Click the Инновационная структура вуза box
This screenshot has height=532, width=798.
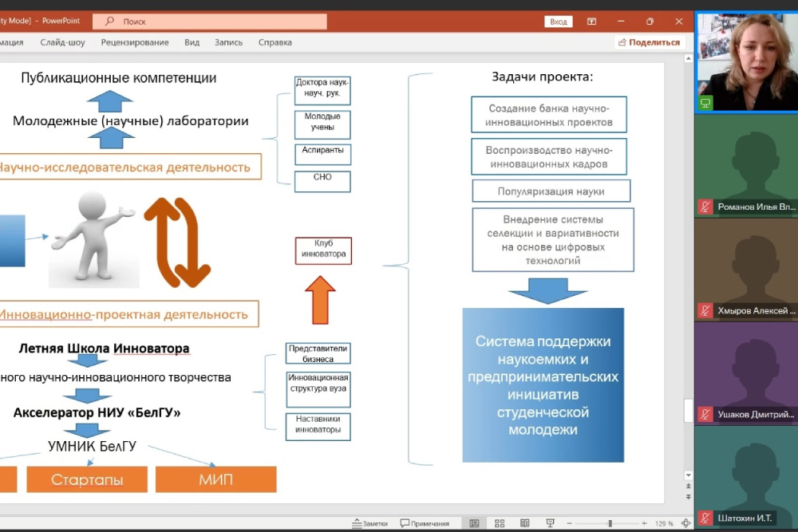point(318,389)
